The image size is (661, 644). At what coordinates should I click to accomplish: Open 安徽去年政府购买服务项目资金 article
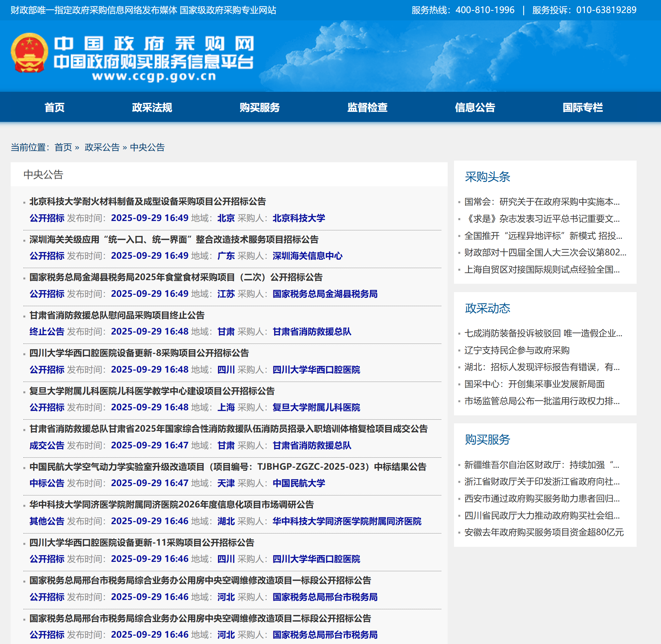click(543, 532)
